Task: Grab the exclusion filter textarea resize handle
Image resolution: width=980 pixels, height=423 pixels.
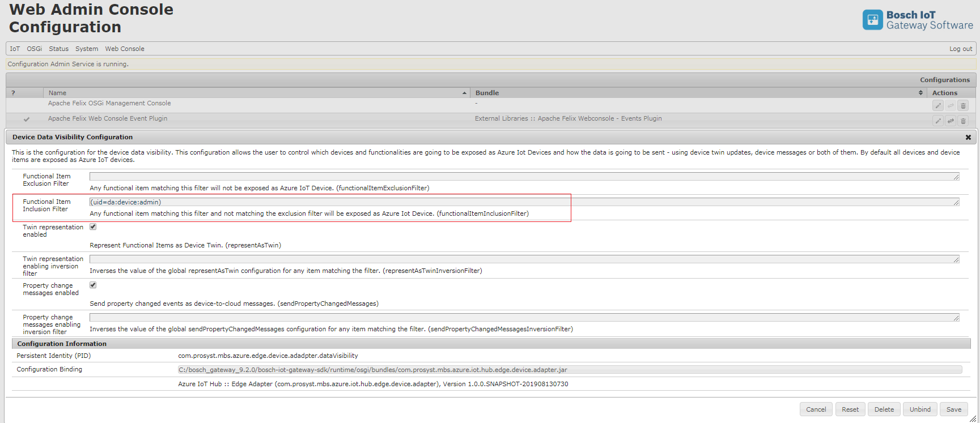Action: click(956, 177)
